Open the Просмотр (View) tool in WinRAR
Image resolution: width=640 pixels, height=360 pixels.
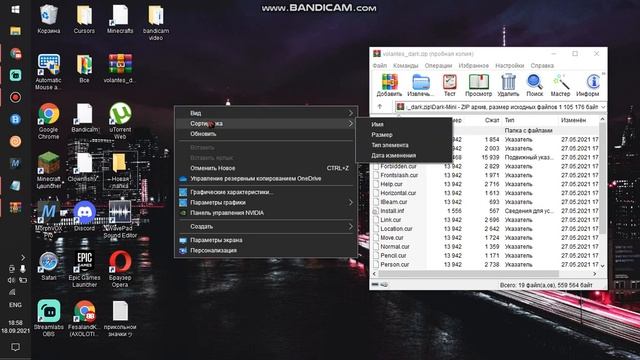click(x=478, y=85)
